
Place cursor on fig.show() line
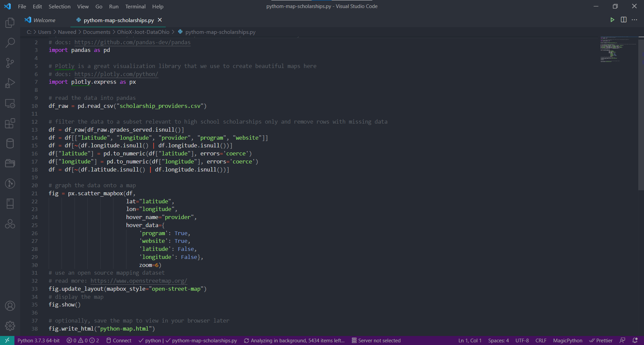[65, 304]
